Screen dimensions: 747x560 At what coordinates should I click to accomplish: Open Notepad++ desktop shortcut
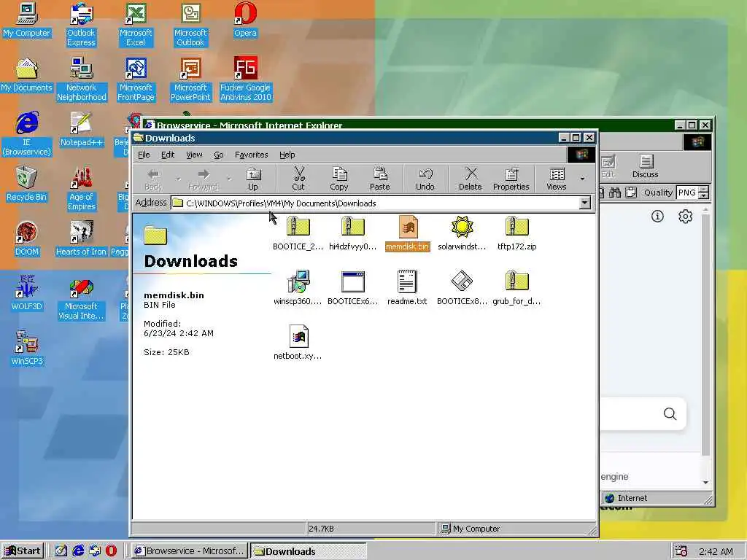82,130
